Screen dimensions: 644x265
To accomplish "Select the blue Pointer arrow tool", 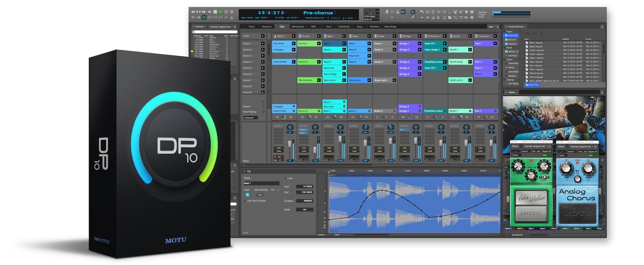I will [x=413, y=12].
